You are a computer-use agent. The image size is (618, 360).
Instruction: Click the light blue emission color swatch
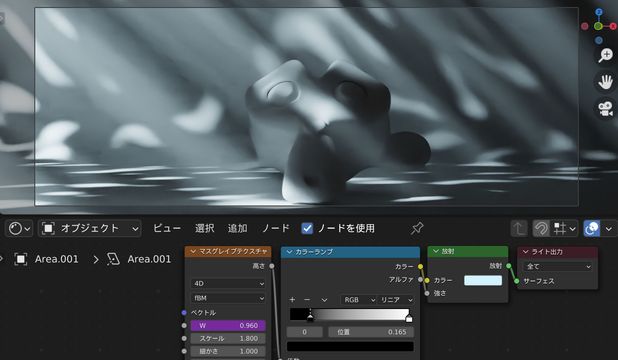pyautogui.click(x=483, y=280)
